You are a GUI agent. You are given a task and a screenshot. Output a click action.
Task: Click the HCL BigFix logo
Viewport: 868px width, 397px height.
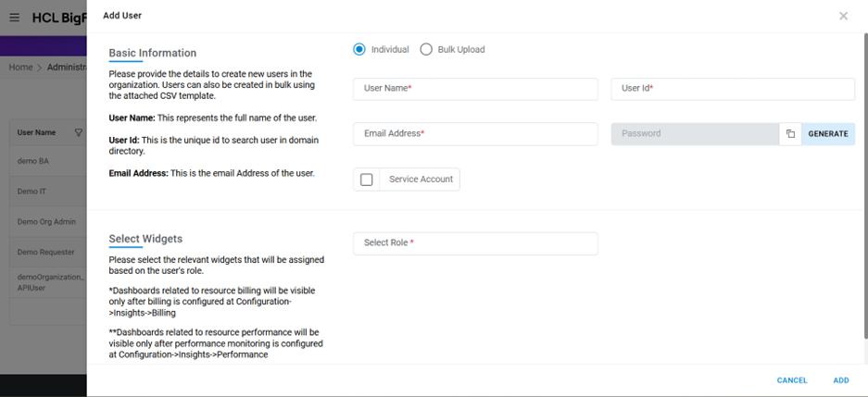[x=58, y=18]
